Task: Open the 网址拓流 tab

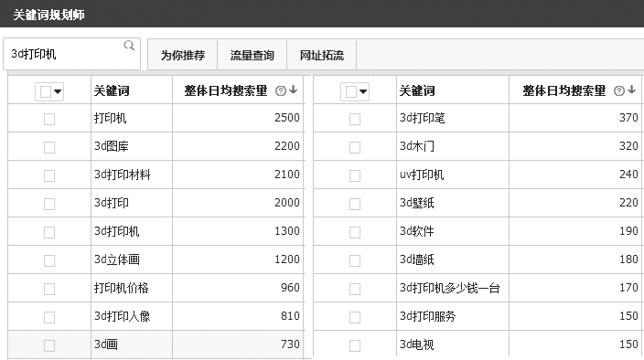Action: pyautogui.click(x=322, y=55)
